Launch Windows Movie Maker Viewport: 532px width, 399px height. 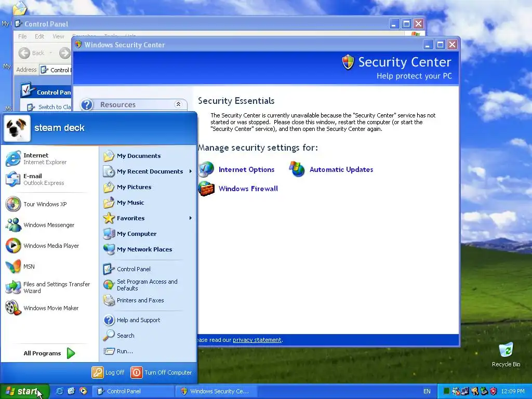point(49,308)
